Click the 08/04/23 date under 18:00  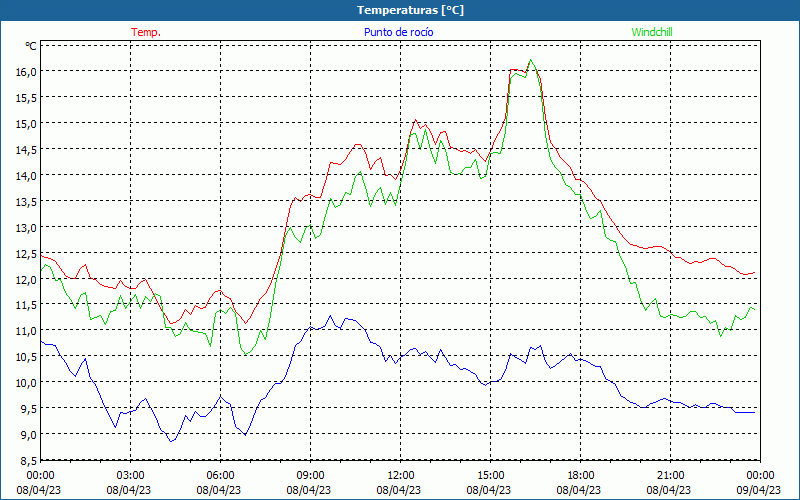coord(579,490)
